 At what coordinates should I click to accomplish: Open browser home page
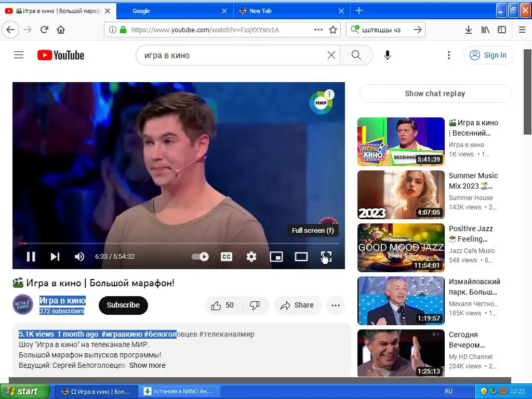pyautogui.click(x=61, y=30)
